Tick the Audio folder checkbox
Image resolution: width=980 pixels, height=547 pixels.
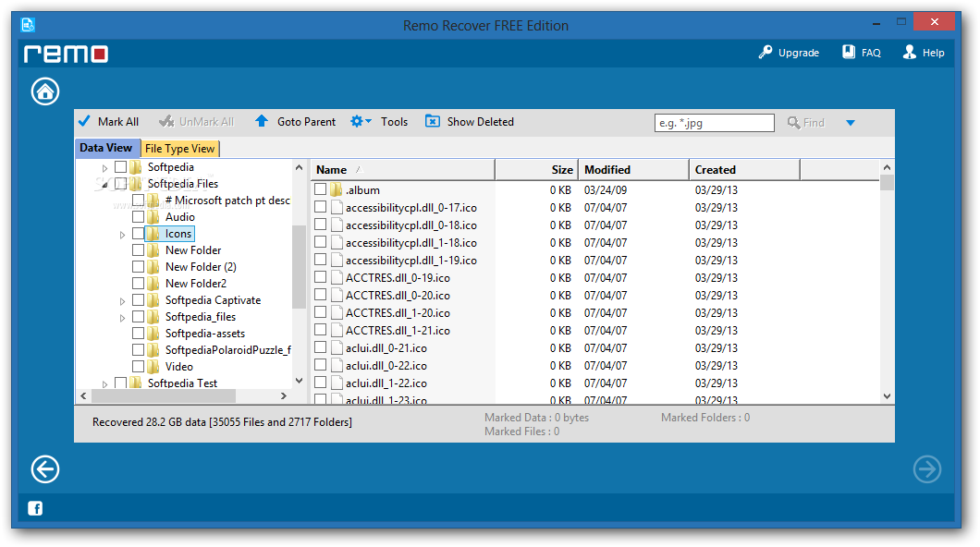(138, 217)
